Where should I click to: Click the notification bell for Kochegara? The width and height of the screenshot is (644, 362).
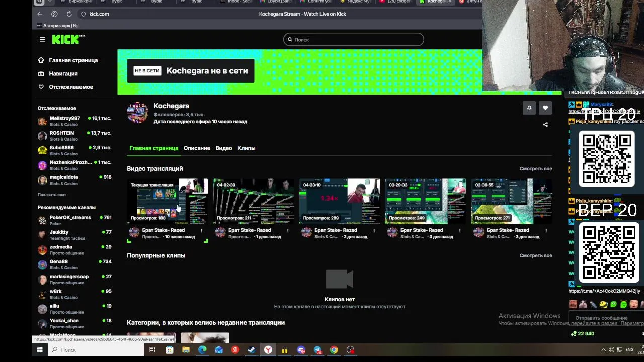click(x=529, y=108)
